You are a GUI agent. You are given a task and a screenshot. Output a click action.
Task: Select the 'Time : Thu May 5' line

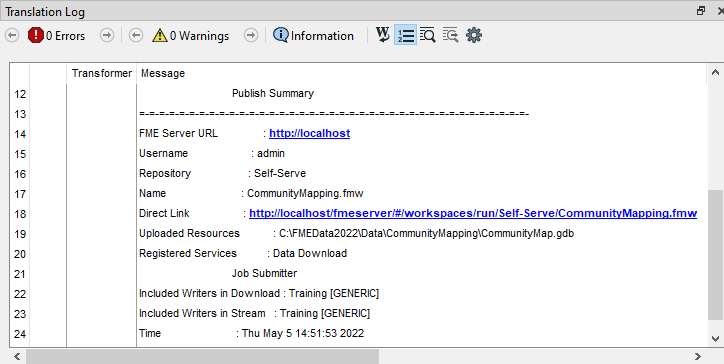click(x=252, y=334)
